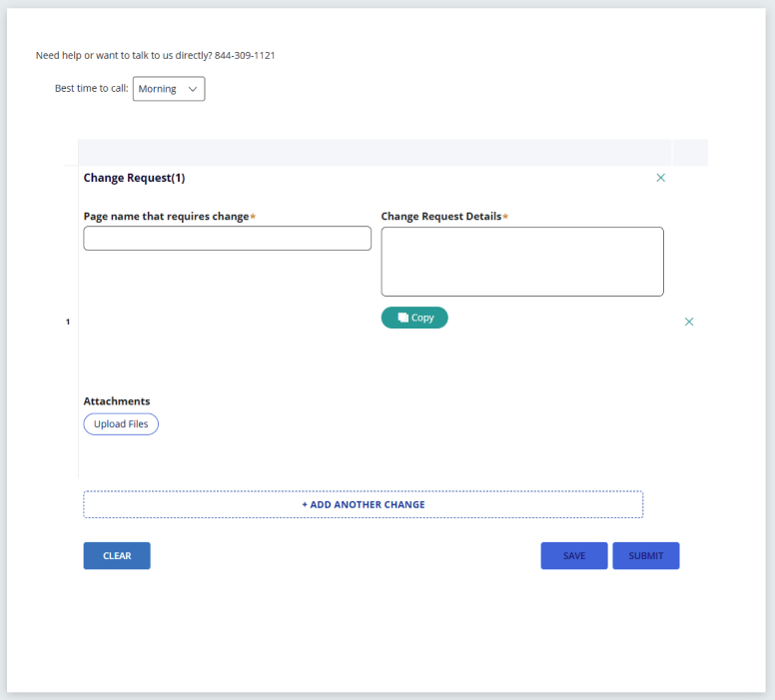Viewport: 775px width, 700px height.
Task: Click the phone number 844-309-1121 text
Action: pos(245,55)
